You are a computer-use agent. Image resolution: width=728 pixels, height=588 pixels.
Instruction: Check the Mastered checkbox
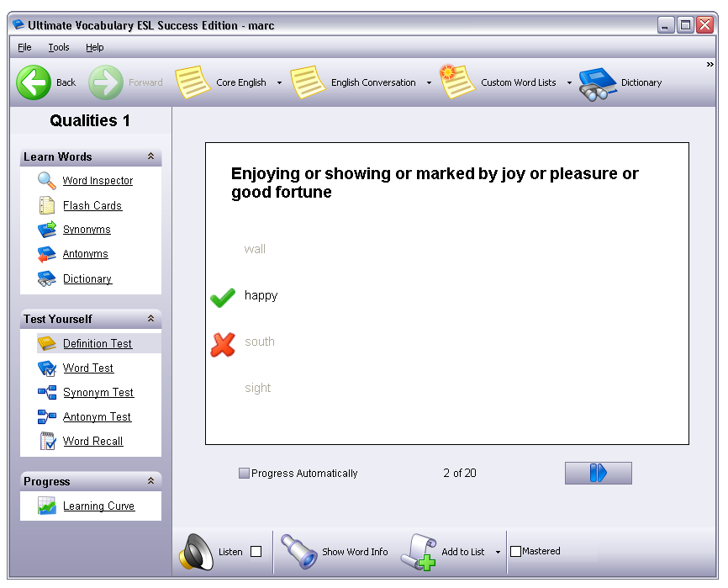coord(515,551)
